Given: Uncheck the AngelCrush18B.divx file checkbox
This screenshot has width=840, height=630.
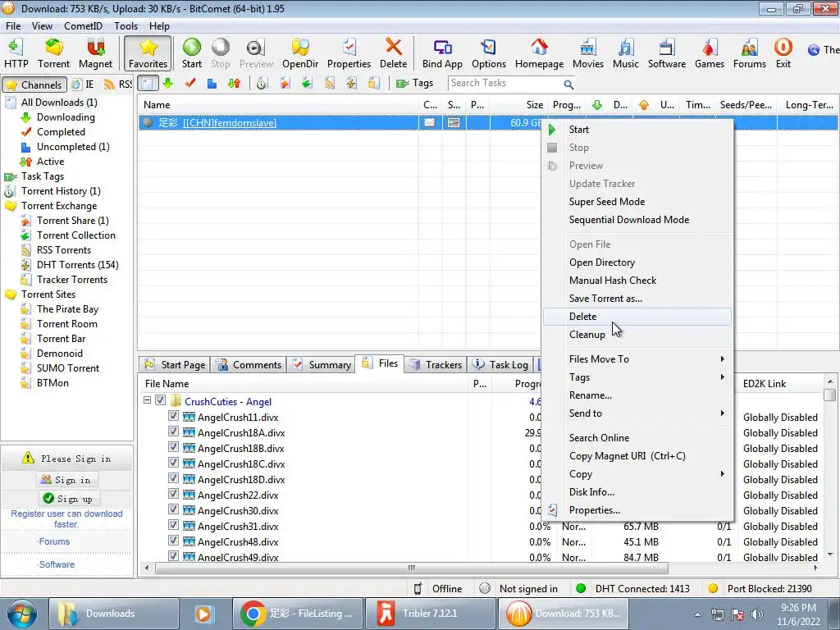Looking at the screenshot, I should click(x=173, y=447).
